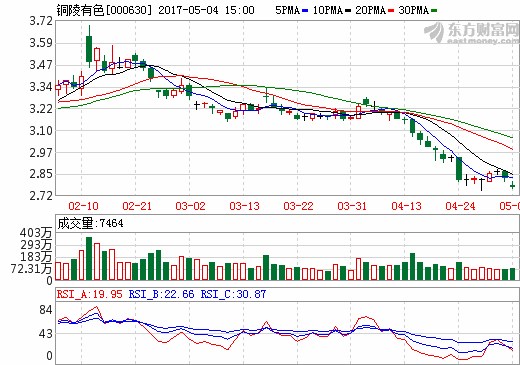Click the RSI_A:19.95 indicator label
520x365 pixels.
[x=90, y=294]
